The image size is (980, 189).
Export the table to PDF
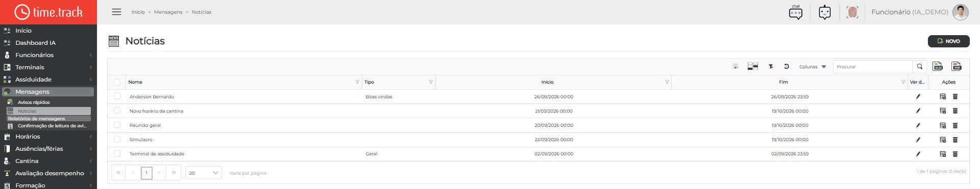click(x=957, y=66)
